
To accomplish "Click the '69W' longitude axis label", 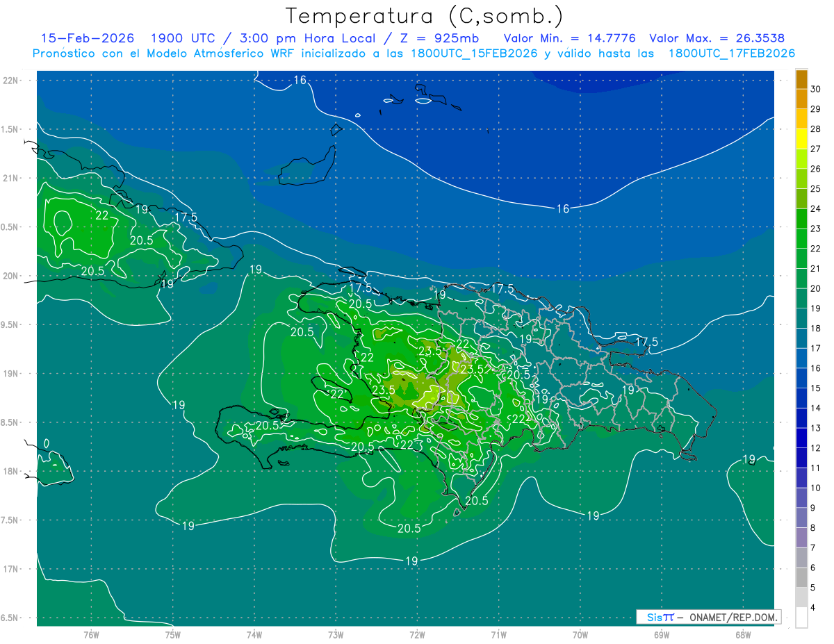I will [662, 635].
